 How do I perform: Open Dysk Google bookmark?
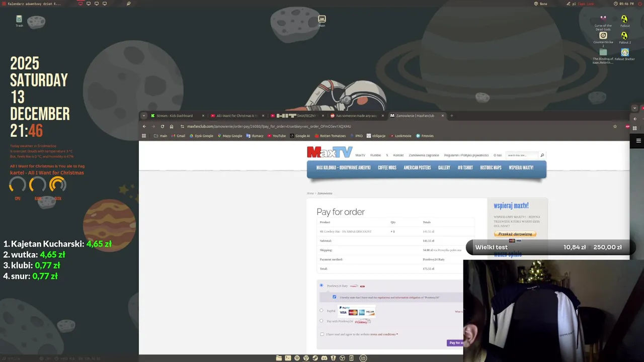201,136
